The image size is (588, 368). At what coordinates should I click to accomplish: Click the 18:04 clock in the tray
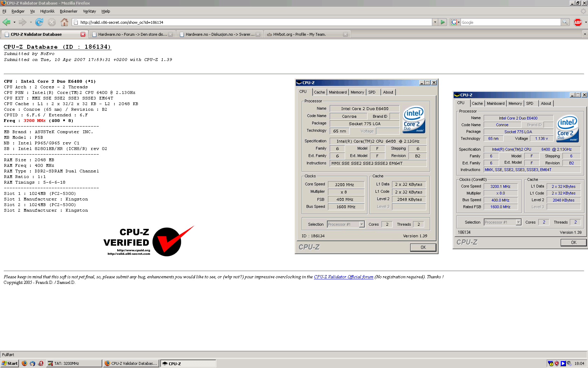pyautogui.click(x=579, y=363)
